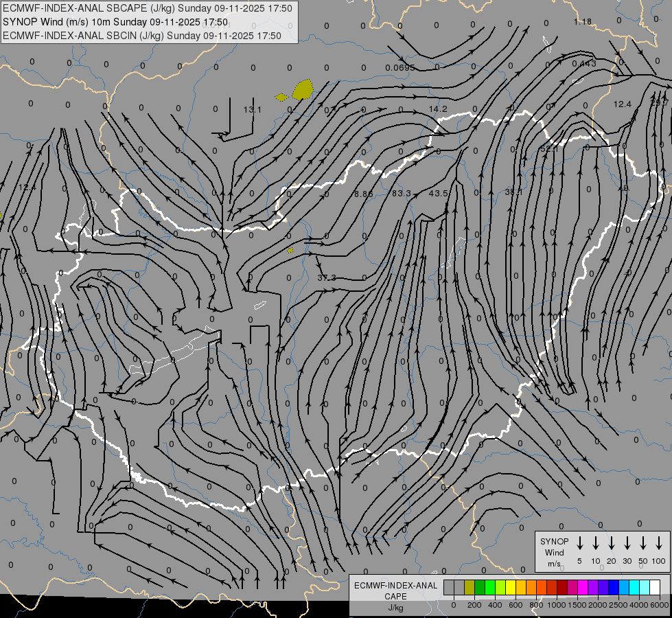The height and width of the screenshot is (618, 672).
Task: Click the 1500 tick label on the colorbar
Action: [x=577, y=605]
